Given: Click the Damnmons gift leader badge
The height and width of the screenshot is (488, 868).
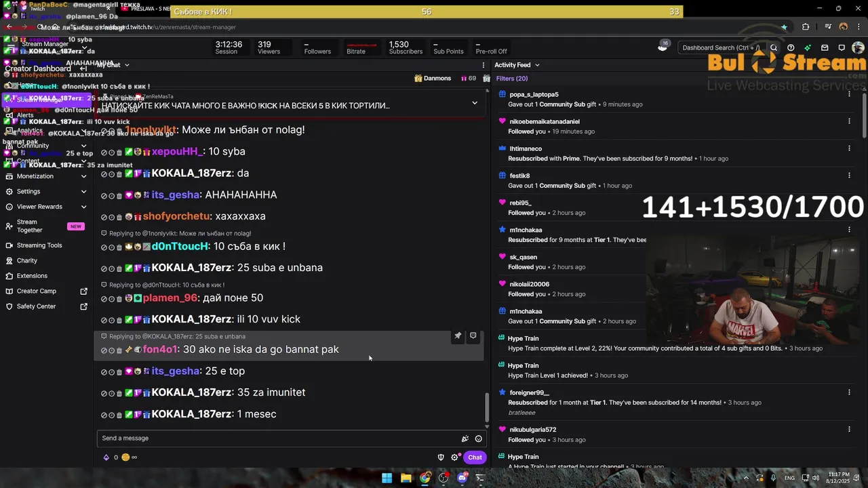Looking at the screenshot, I should (x=433, y=79).
